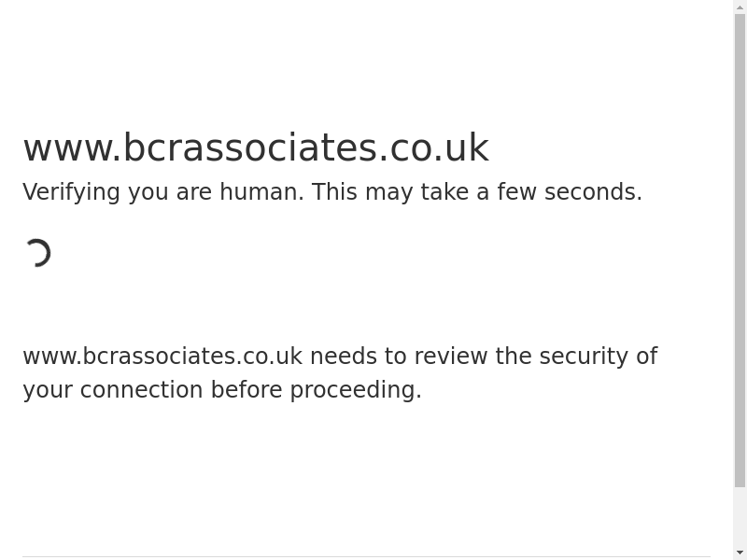
Task: Click the scrollbar track below the thumb
Action: tap(740, 516)
